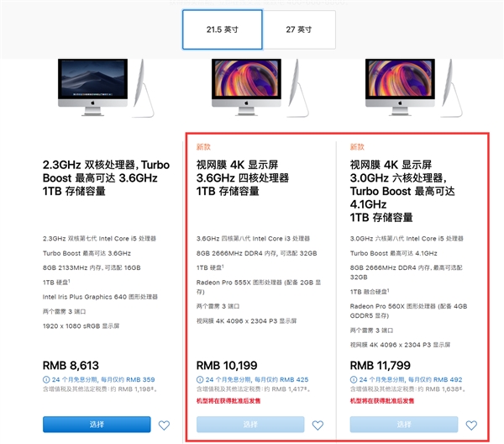Click 选择 button under RMB 10,199 model
This screenshot has width=504, height=444.
click(x=250, y=425)
